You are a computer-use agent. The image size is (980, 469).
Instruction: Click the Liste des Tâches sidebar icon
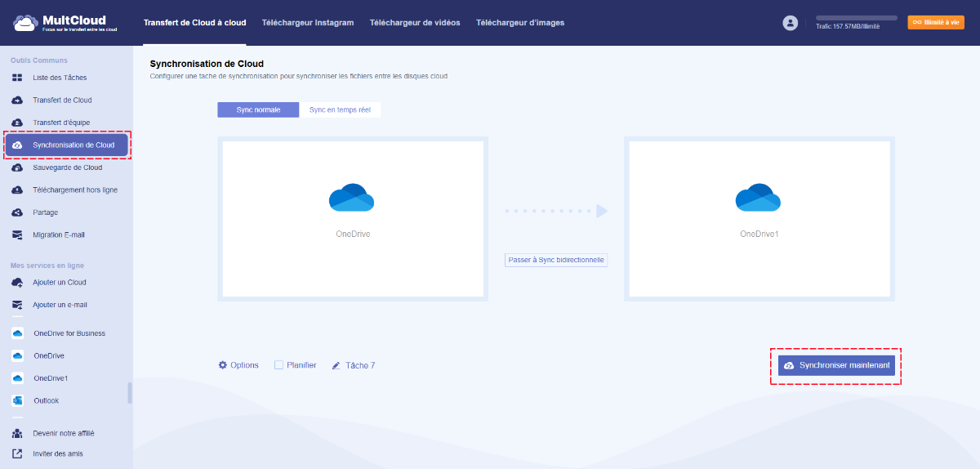point(17,78)
